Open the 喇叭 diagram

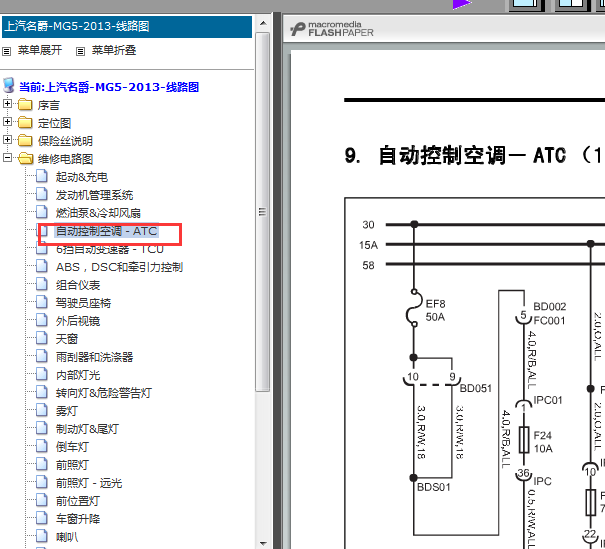pos(67,537)
